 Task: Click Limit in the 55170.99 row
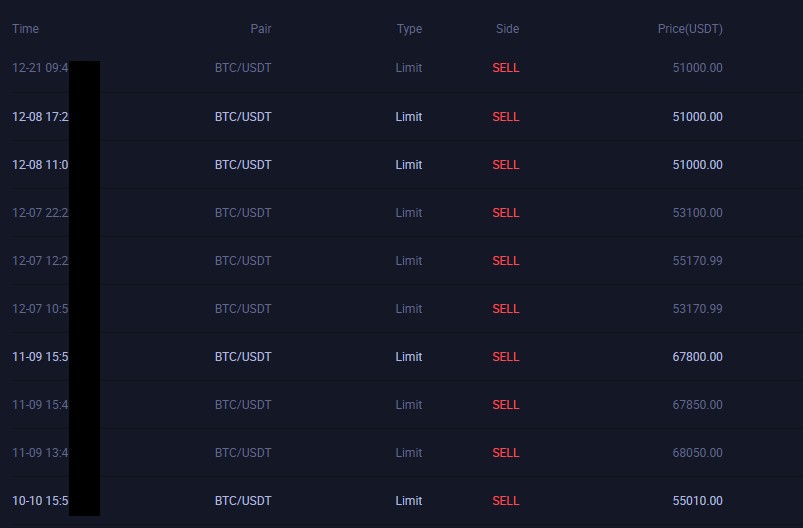(x=409, y=261)
